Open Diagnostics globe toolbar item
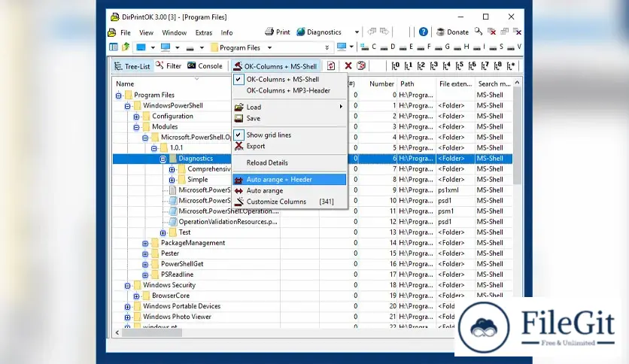Viewport: 629px width, 364px height. pos(319,32)
